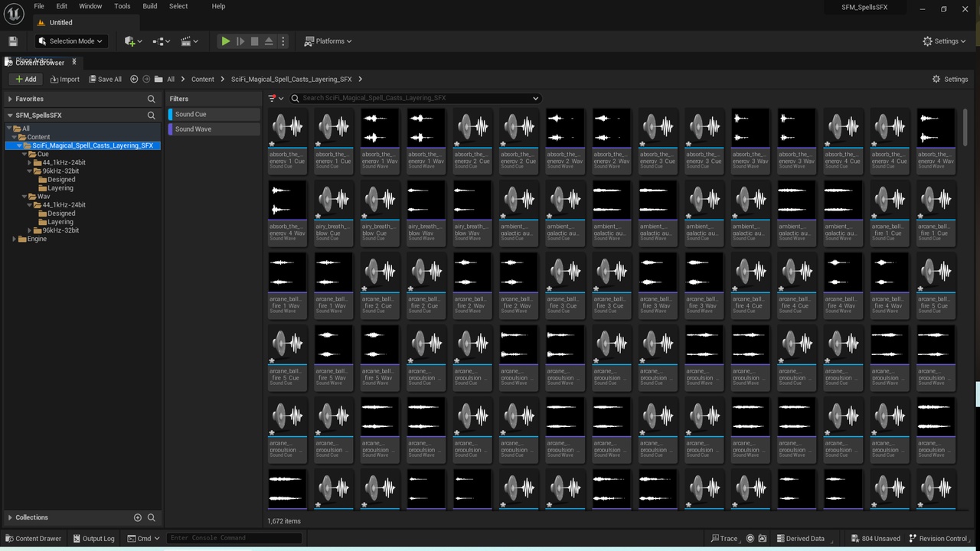The height and width of the screenshot is (551, 980).
Task: Start Play in Editor with green play
Action: (x=225, y=41)
